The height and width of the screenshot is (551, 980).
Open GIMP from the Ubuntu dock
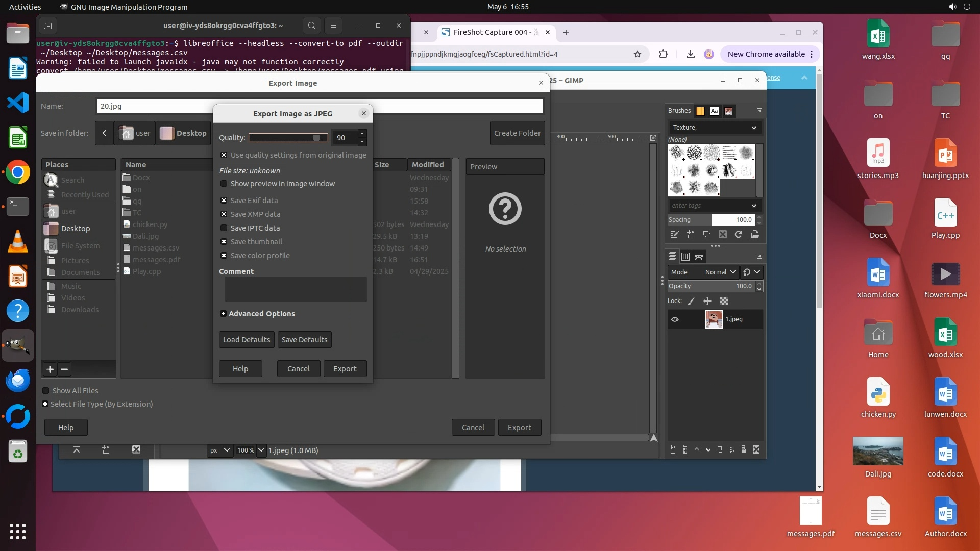18,345
